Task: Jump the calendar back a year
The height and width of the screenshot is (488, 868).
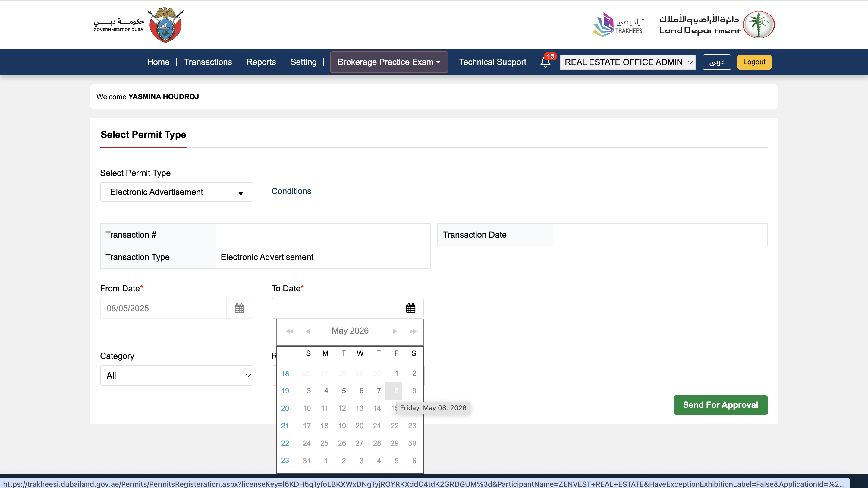Action: (289, 331)
